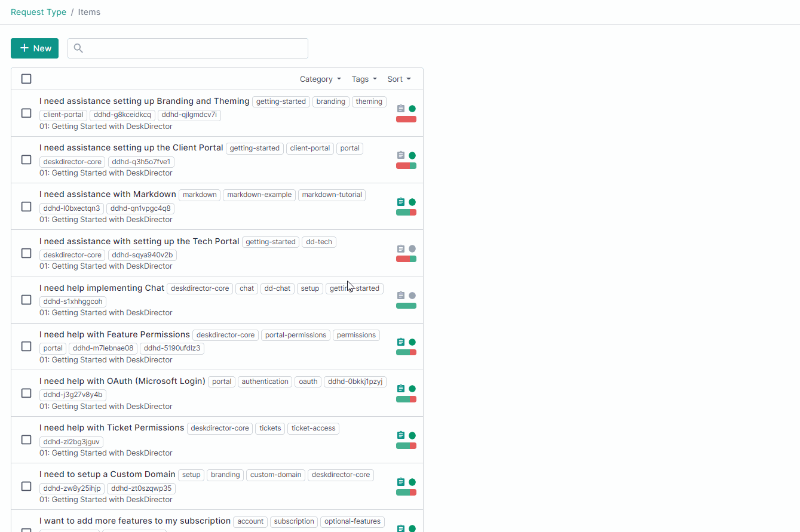Click the 'dd-chat' tag
Viewport: 800px width, 532px height.
coord(277,288)
